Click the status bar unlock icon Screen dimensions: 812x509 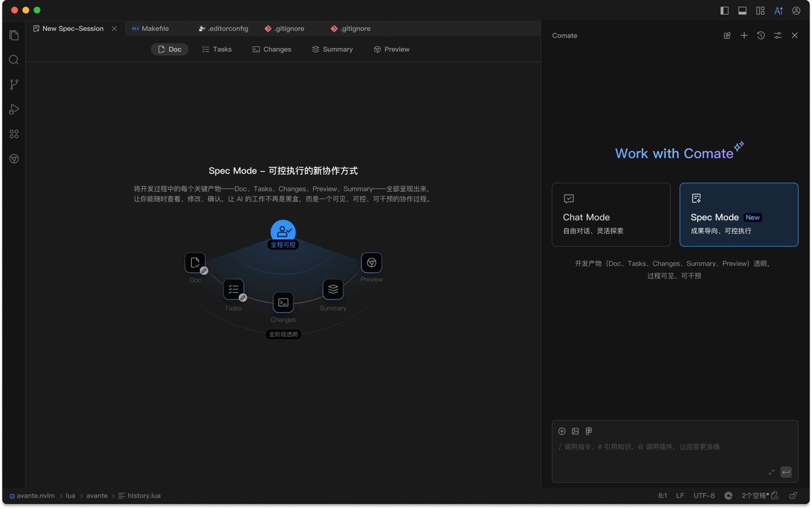[x=793, y=496]
